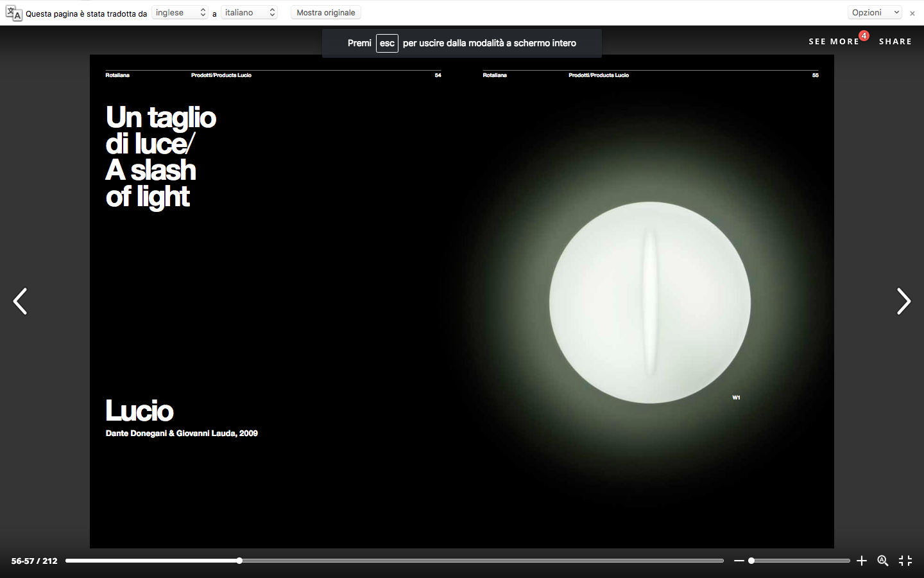This screenshot has width=924, height=578.
Task: Go to the next page with the right arrow
Action: [903, 301]
